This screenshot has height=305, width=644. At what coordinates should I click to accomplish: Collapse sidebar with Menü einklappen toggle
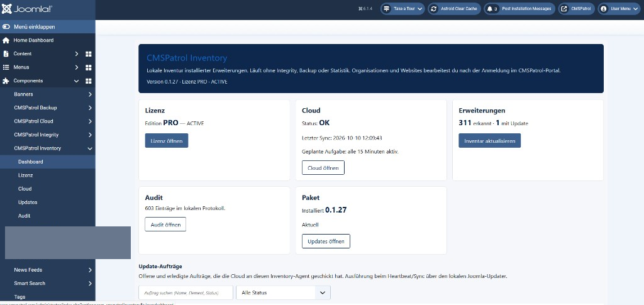(x=48, y=26)
